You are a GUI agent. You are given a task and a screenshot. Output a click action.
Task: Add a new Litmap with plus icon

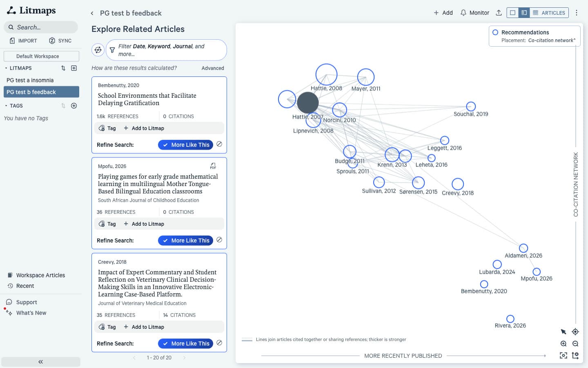click(74, 68)
